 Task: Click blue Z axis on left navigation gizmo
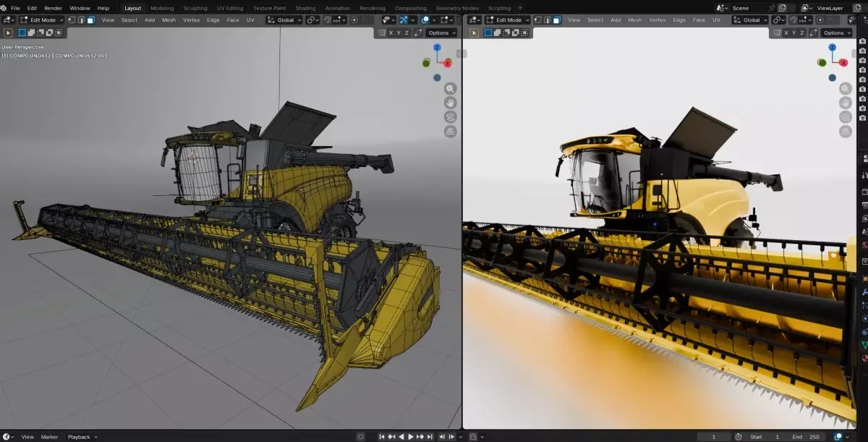point(437,48)
